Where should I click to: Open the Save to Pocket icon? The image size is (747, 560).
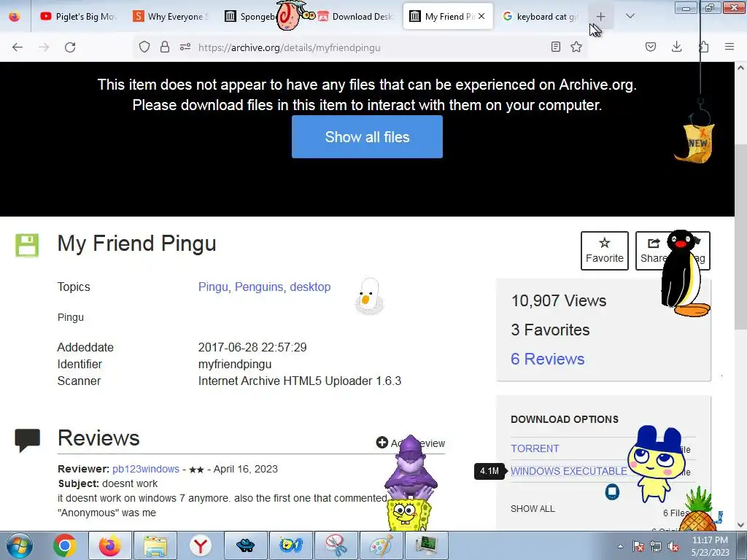[651, 47]
